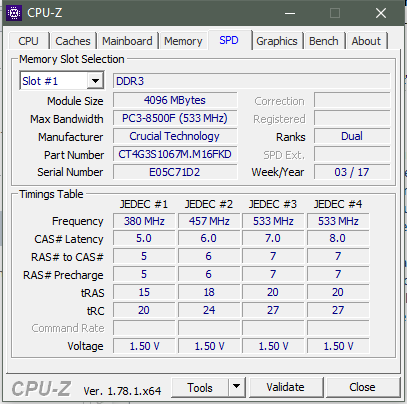
Task: Click the Serial Number field E05C71D2
Action: [x=175, y=172]
